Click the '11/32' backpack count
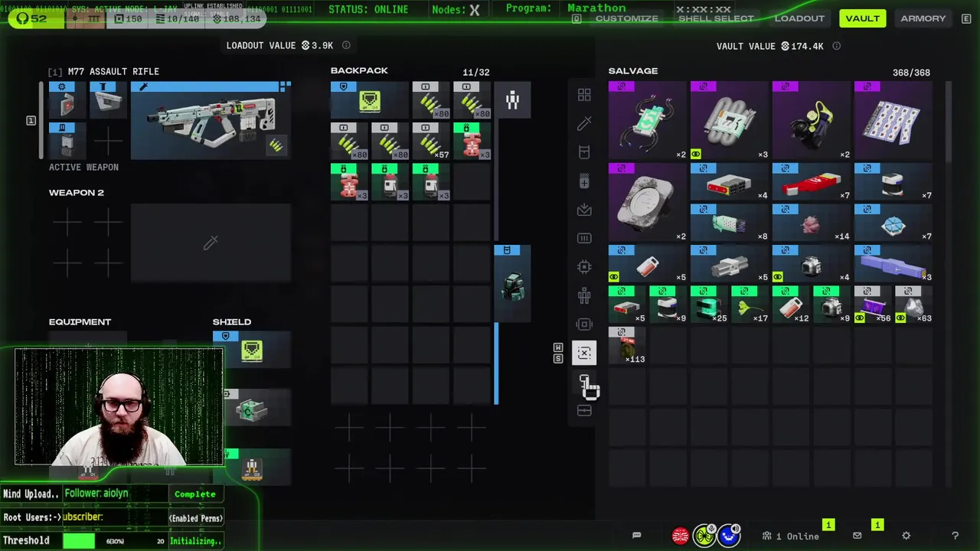The image size is (980, 551). point(475,72)
